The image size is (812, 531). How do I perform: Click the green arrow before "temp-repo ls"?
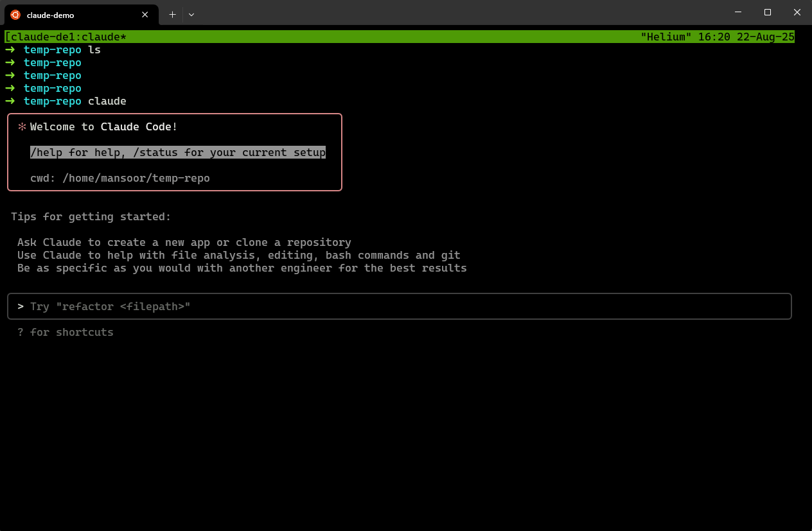coord(10,50)
